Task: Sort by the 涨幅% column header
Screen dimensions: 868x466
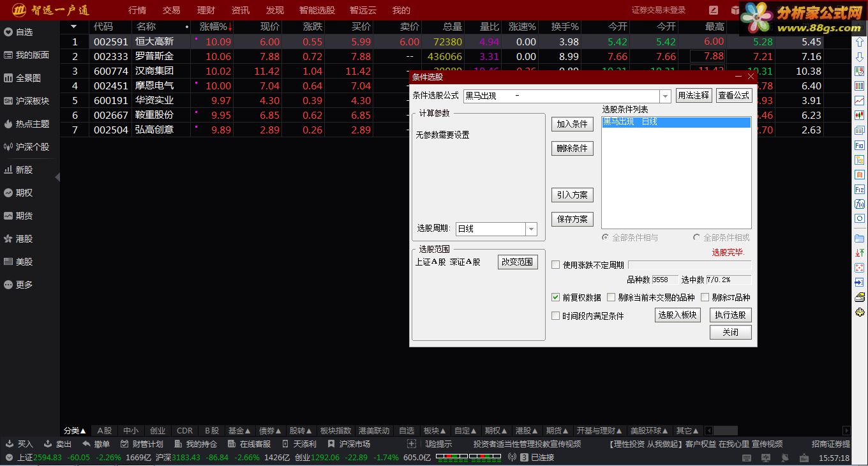Action: [213, 27]
